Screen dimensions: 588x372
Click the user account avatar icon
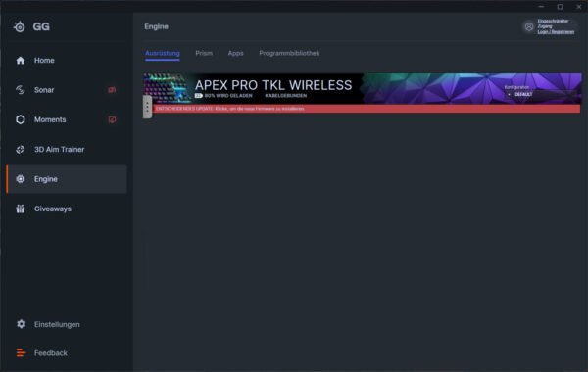pyautogui.click(x=529, y=26)
